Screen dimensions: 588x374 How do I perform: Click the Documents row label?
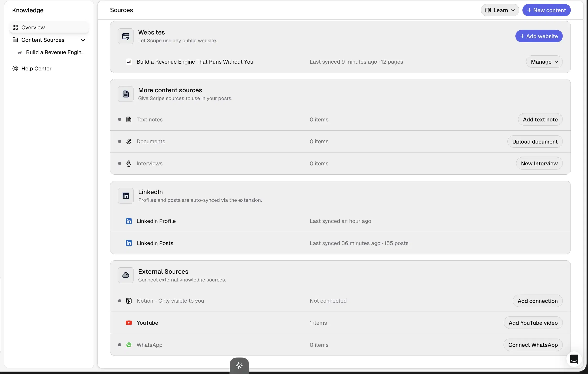151,141
